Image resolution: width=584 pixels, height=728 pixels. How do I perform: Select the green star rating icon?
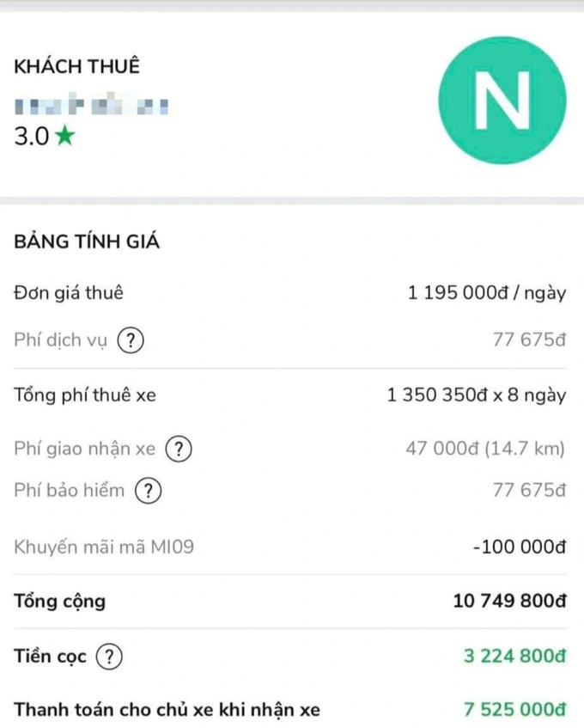(x=64, y=135)
